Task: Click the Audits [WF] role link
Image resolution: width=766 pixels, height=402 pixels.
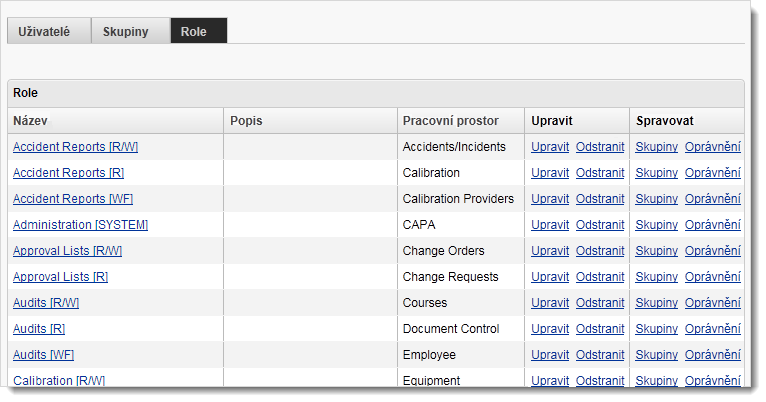Action: click(43, 355)
